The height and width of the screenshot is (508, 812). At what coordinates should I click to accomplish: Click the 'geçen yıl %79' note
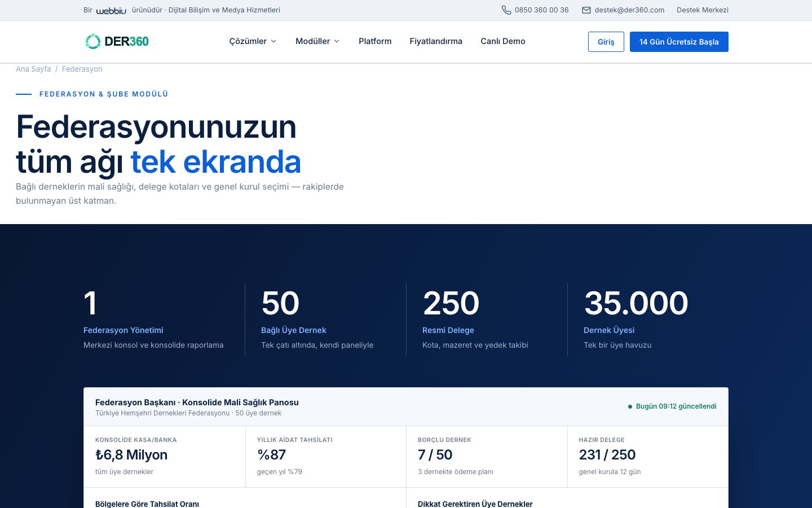[280, 472]
